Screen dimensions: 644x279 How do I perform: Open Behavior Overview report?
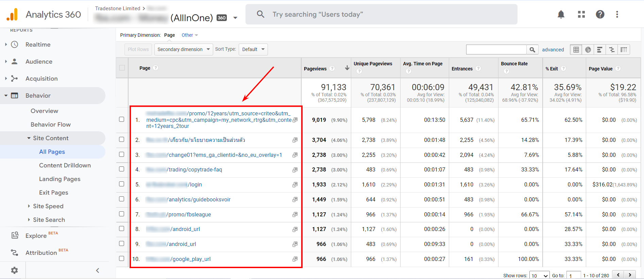pos(45,111)
